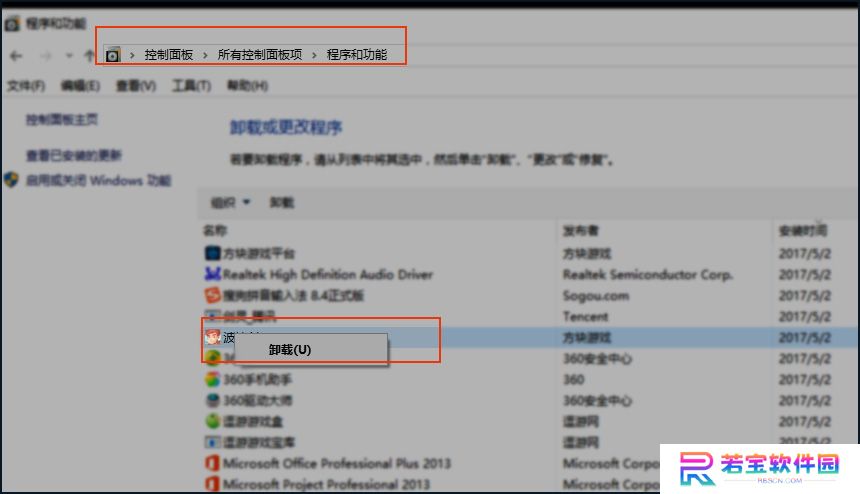Screen dimensions: 860x494
Task: Navigate to 所有控制面板项 in breadcrumb
Action: [259, 55]
